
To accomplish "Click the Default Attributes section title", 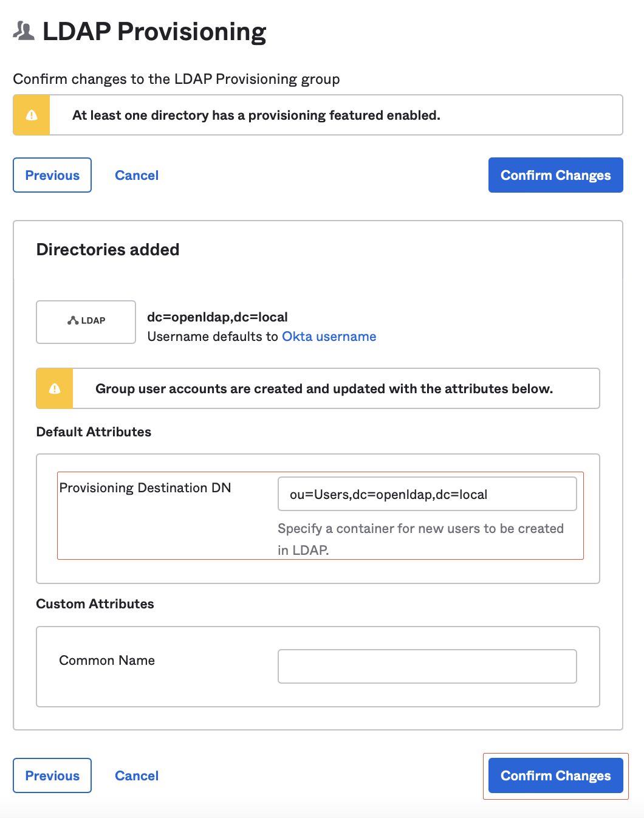I will 94,432.
